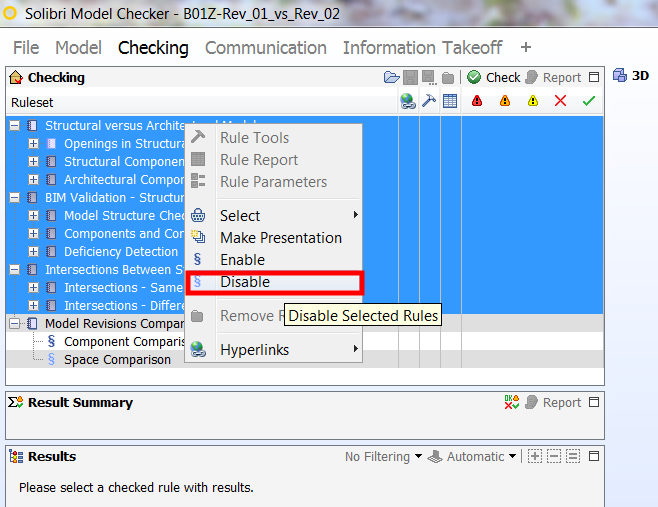The width and height of the screenshot is (658, 507).
Task: Click the green checkmark accepted column icon
Action: click(589, 101)
